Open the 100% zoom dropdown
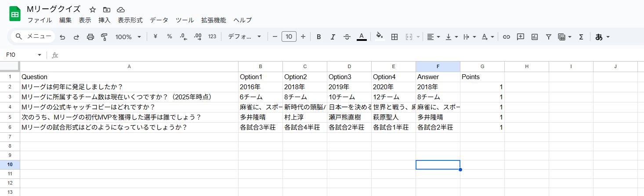 coord(128,37)
